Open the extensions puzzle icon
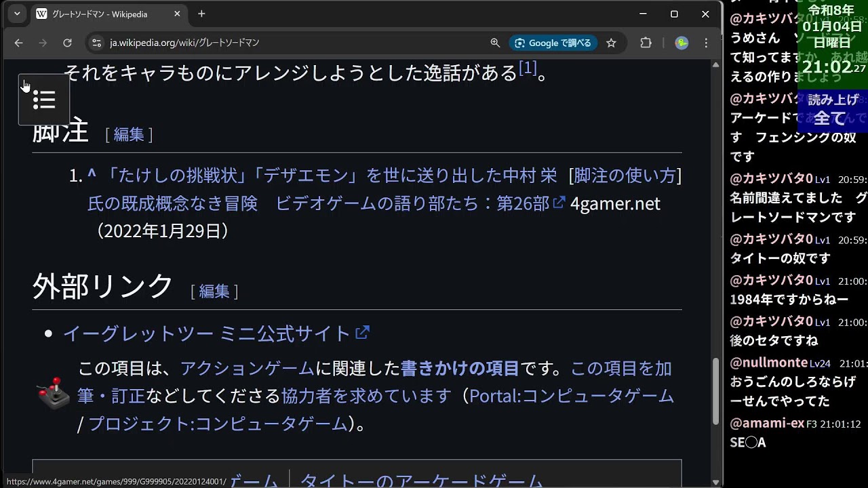868x488 pixels. (x=646, y=43)
